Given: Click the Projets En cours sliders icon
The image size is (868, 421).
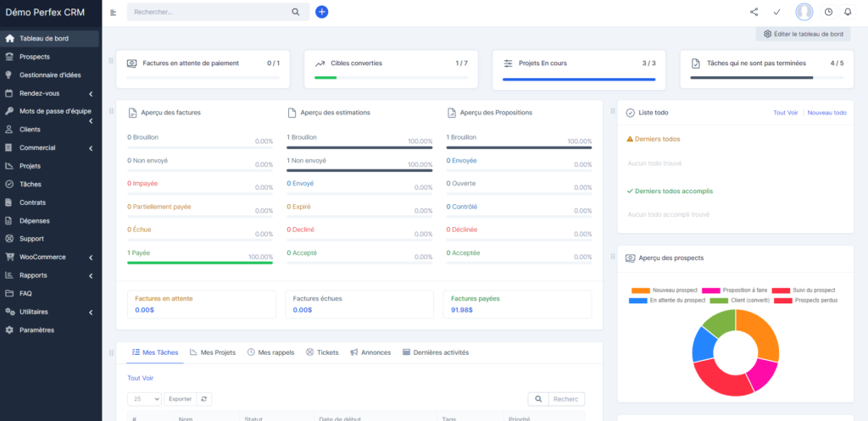Looking at the screenshot, I should 508,64.
